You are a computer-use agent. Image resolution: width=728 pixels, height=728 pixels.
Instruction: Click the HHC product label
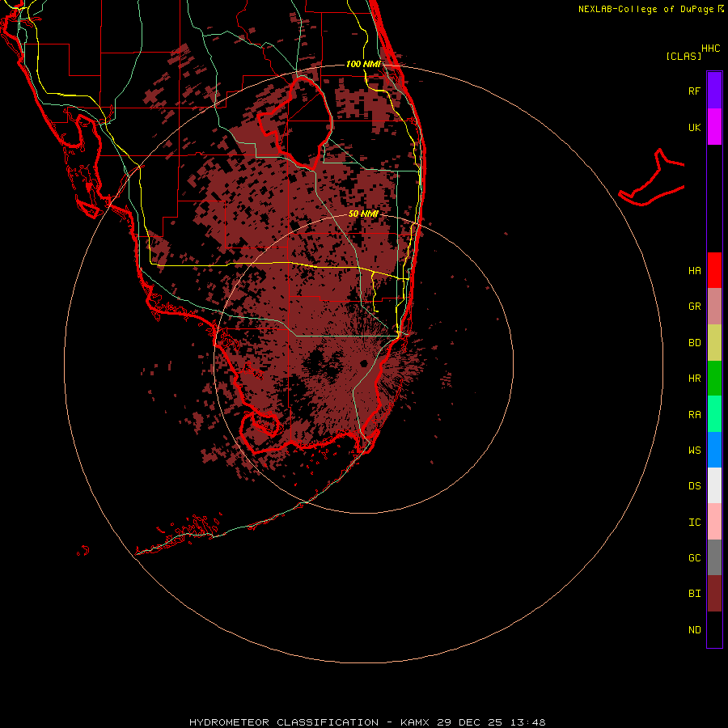pyautogui.click(x=711, y=49)
